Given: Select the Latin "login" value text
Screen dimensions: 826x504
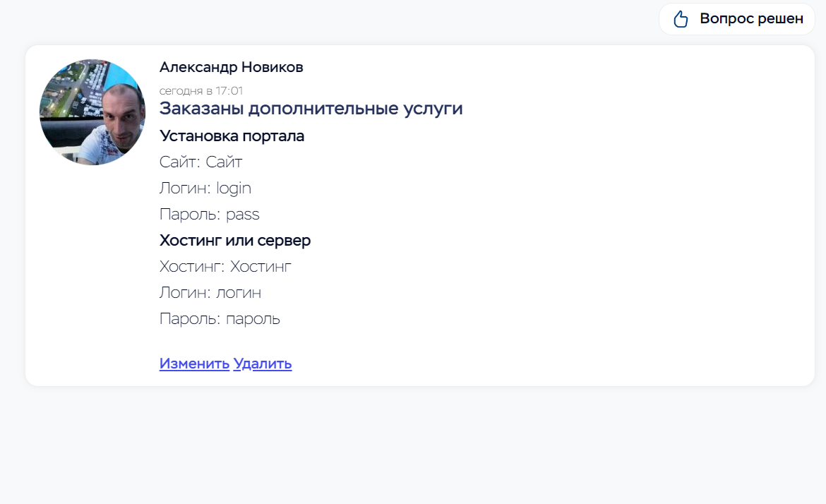Looking at the screenshot, I should 234,188.
